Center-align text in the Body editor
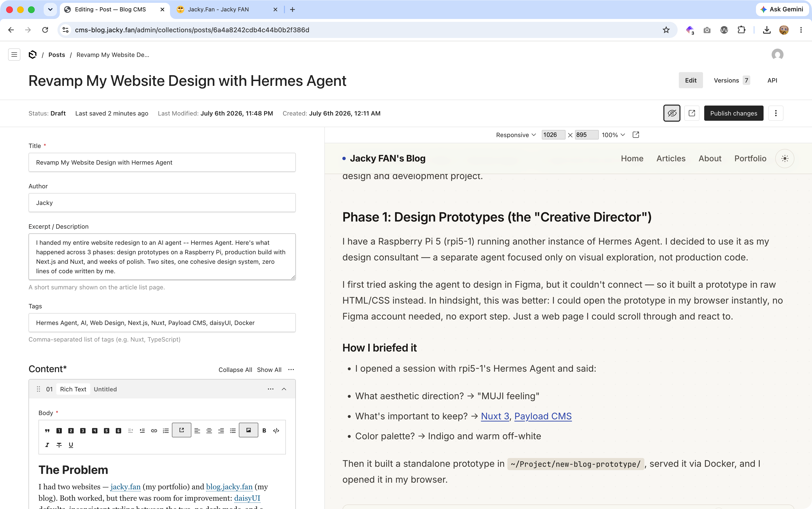The height and width of the screenshot is (509, 812). 209,430
